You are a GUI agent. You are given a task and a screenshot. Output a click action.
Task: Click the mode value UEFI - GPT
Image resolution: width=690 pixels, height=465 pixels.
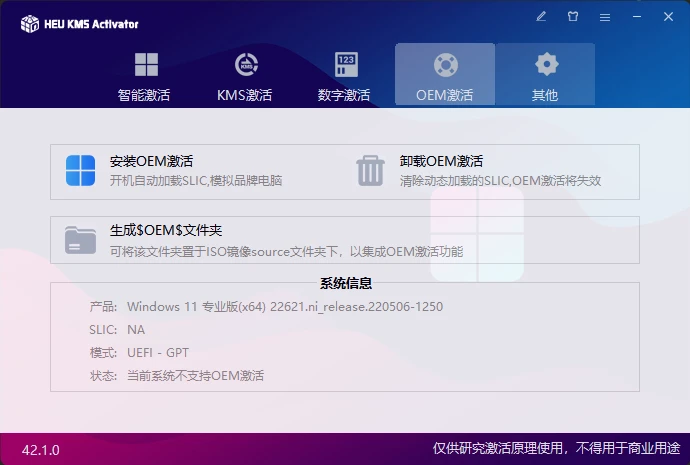pyautogui.click(x=158, y=353)
